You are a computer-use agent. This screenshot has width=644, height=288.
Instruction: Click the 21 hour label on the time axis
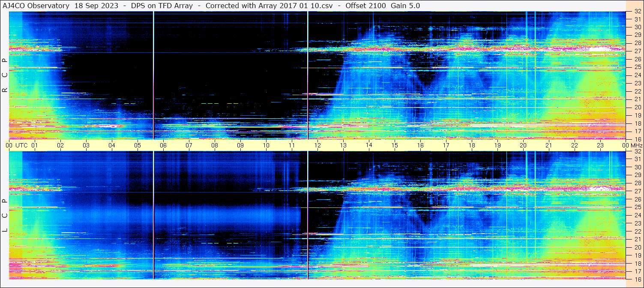click(x=549, y=145)
